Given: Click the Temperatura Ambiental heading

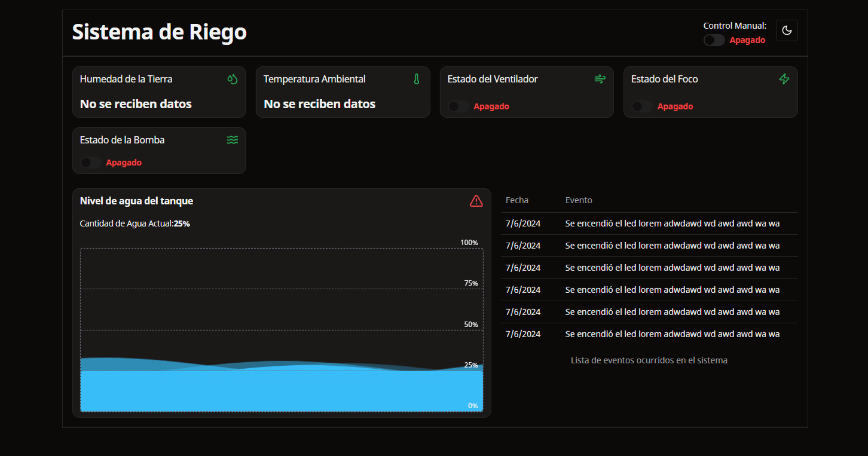Looking at the screenshot, I should [x=314, y=79].
